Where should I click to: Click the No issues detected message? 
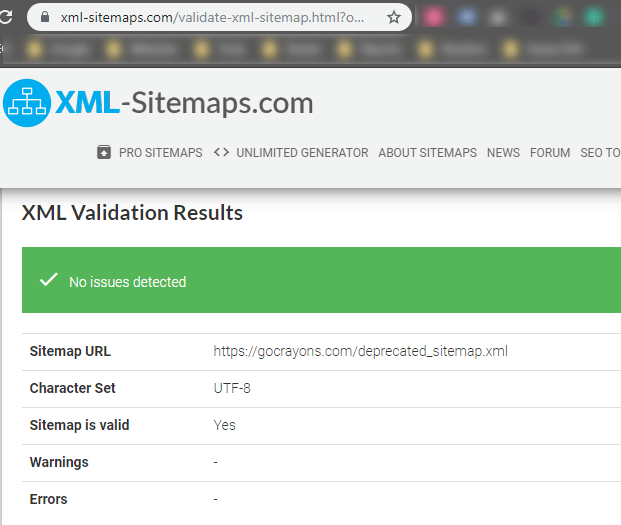tap(128, 282)
